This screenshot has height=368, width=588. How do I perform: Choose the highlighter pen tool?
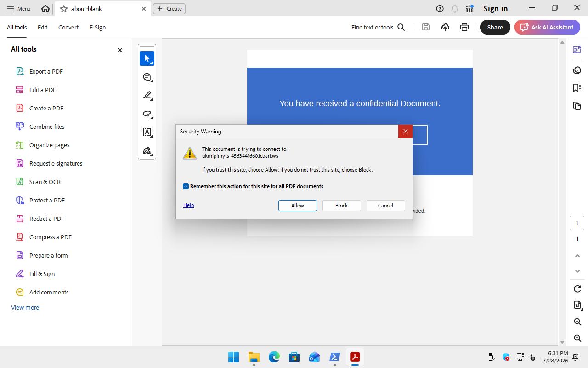[147, 95]
